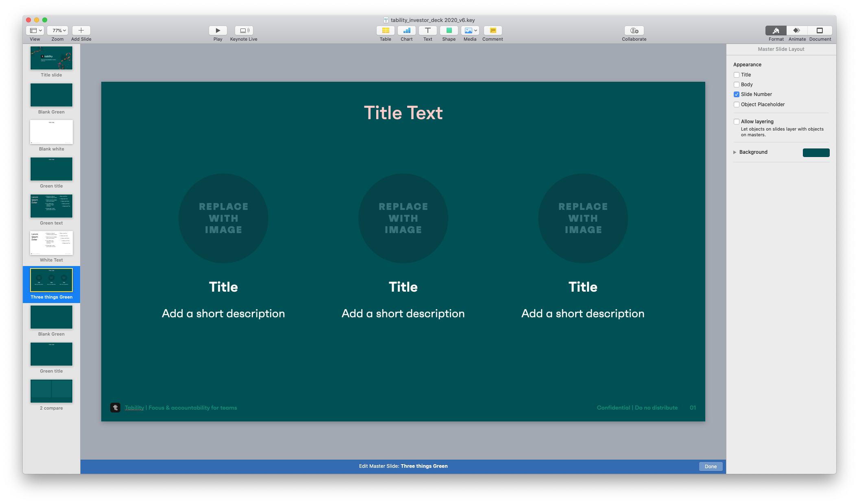
Task: Click the Background color swatch
Action: point(816,153)
